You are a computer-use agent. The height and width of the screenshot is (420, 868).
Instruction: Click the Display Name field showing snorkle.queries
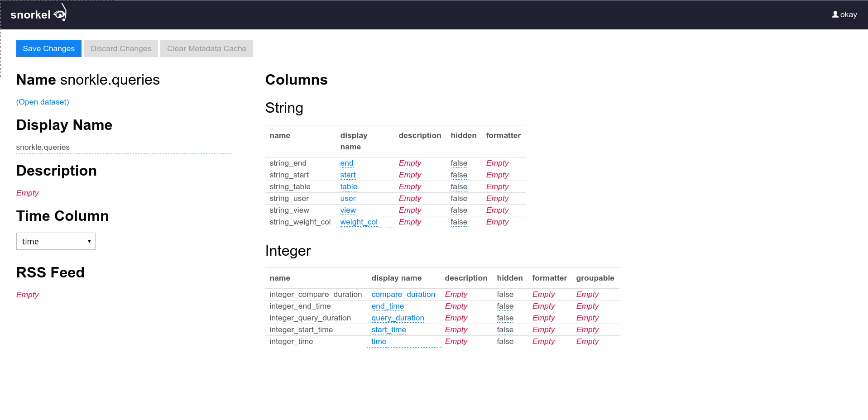(x=43, y=147)
